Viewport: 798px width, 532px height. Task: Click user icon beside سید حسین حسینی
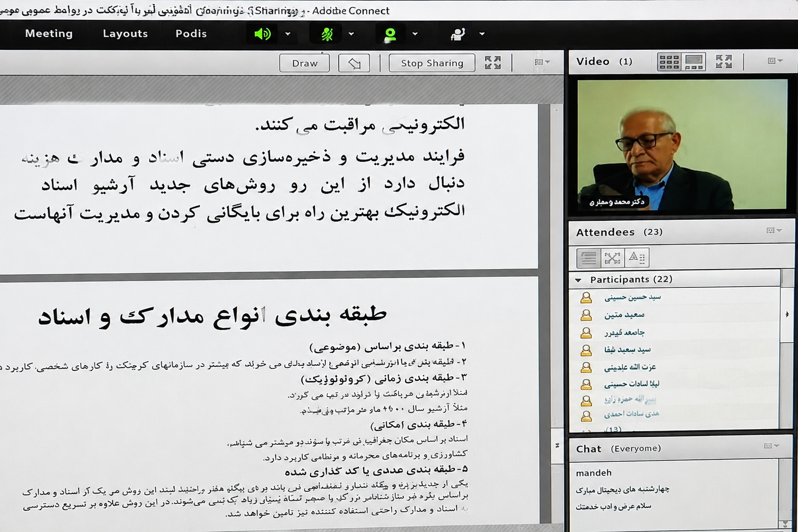586,298
